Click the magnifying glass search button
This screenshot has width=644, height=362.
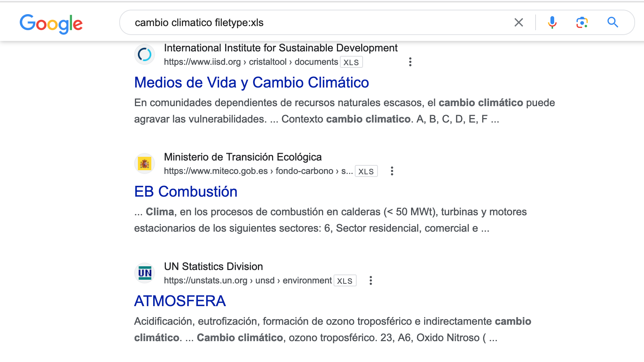pyautogui.click(x=612, y=23)
